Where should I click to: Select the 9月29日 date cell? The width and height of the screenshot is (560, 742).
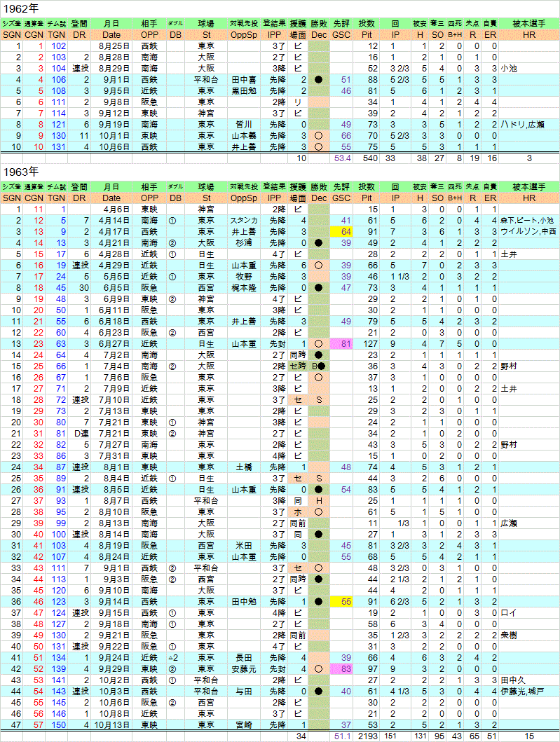point(111,669)
